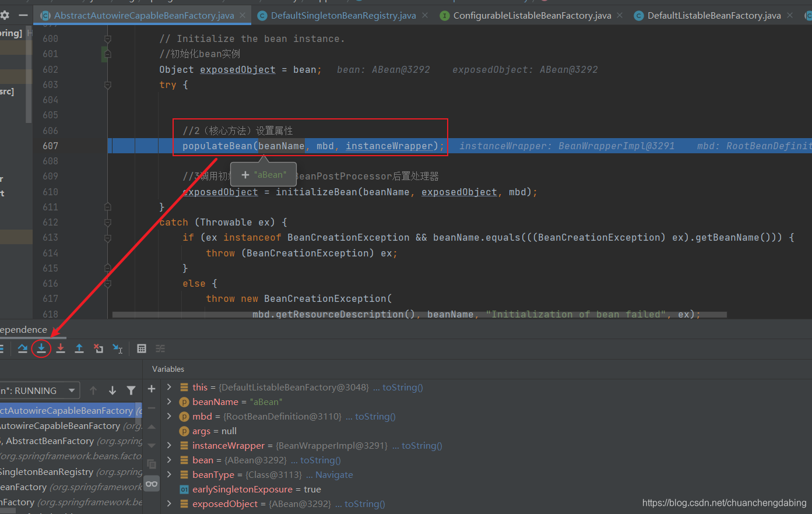
Task: Click toString() link for 'this' variable
Action: 403,387
